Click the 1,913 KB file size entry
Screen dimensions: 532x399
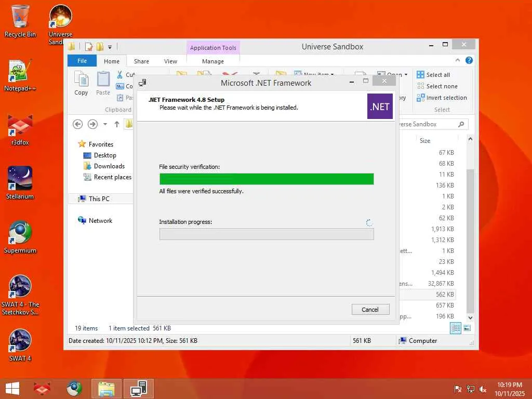point(443,229)
